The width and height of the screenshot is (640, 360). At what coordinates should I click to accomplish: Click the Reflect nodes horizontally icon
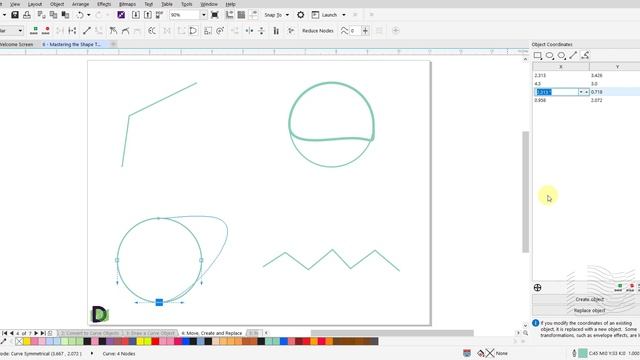coord(249,31)
